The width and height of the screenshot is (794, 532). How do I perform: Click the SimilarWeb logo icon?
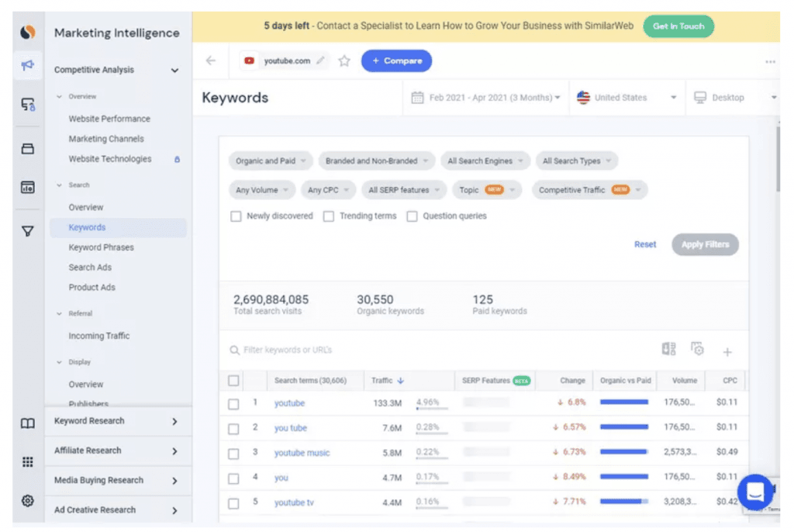tap(28, 32)
